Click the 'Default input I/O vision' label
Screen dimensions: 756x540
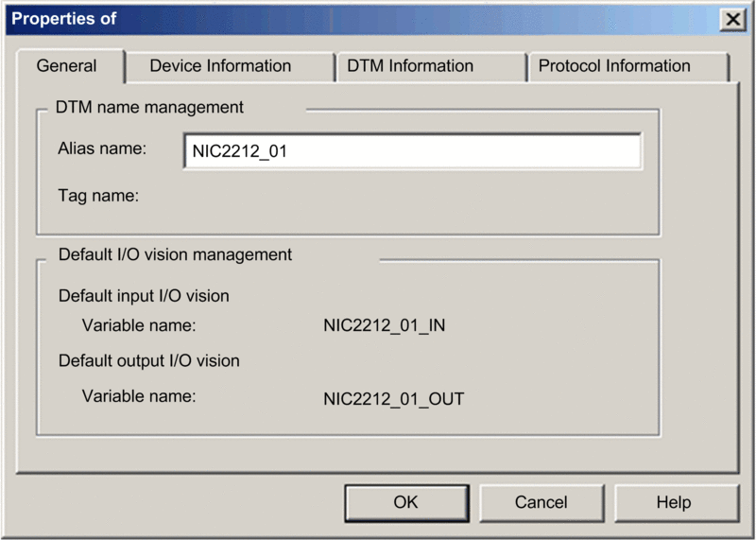[x=144, y=296]
